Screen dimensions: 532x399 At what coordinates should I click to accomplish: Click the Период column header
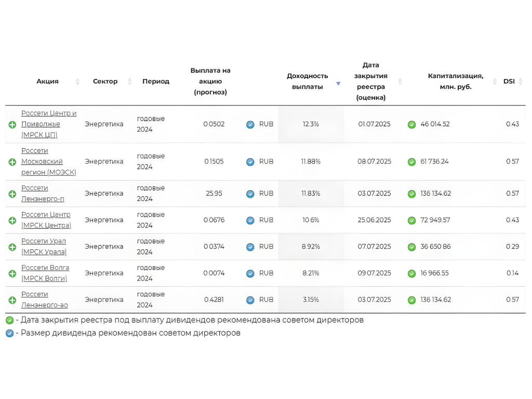(x=156, y=82)
